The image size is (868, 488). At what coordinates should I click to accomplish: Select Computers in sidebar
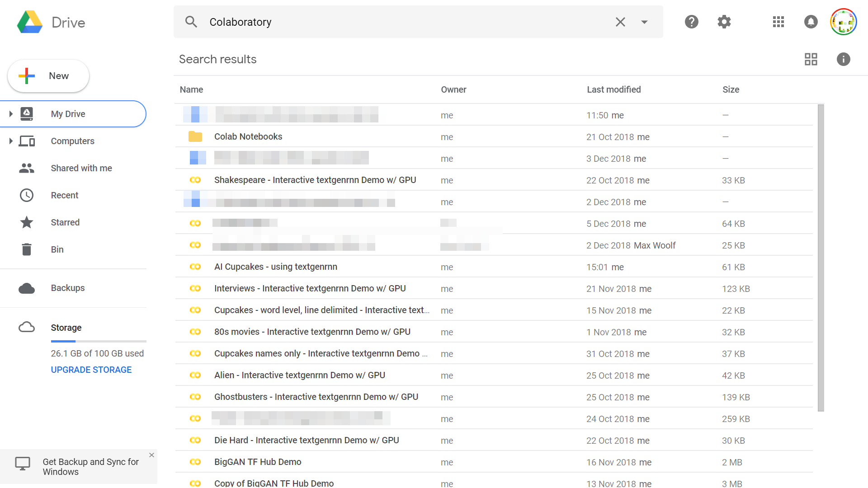point(73,141)
